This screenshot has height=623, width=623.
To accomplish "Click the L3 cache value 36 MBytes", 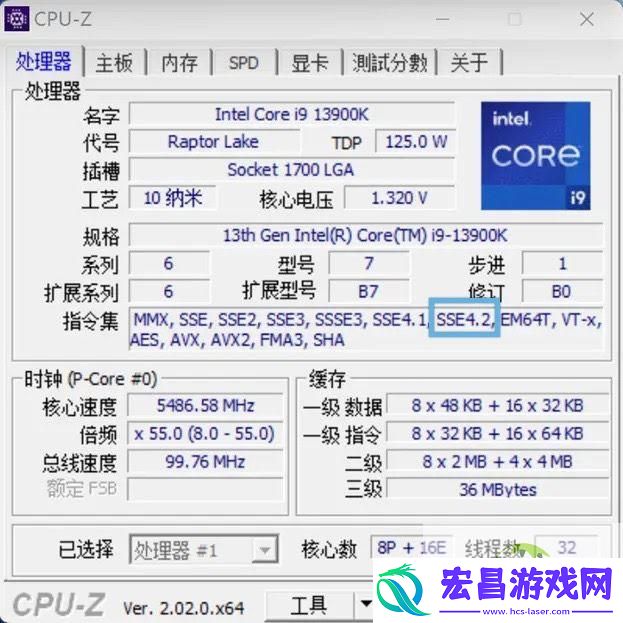I will tap(497, 490).
